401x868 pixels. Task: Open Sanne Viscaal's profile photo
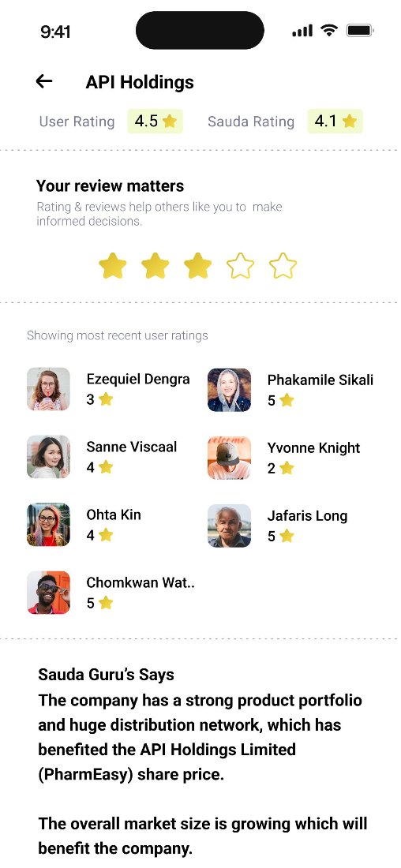pyautogui.click(x=48, y=457)
